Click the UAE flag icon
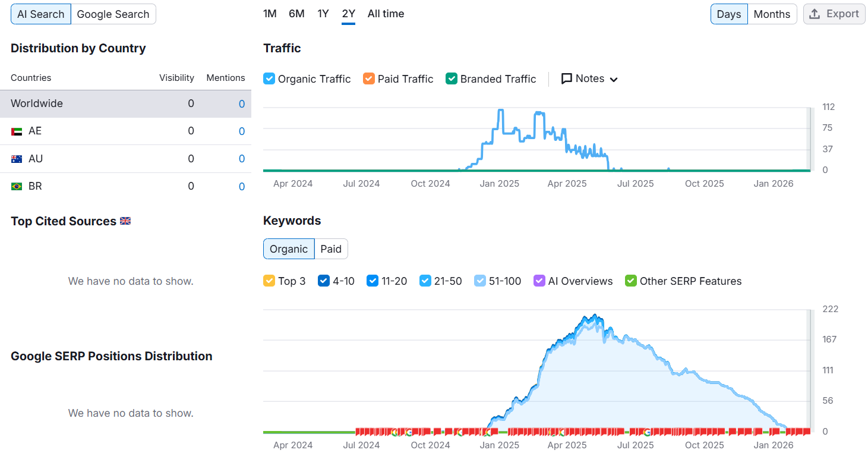Viewport: 868px width, 453px height. click(17, 131)
